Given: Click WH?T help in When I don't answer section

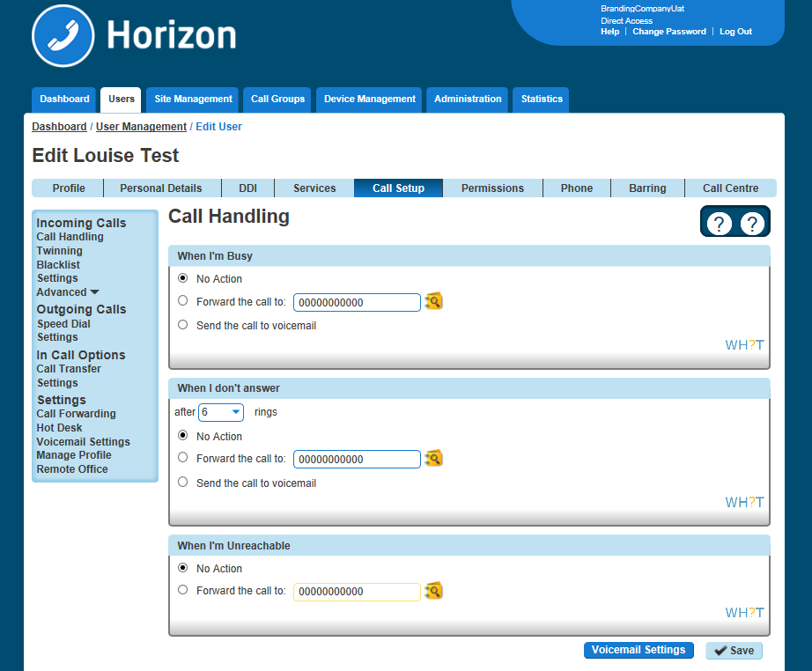Looking at the screenshot, I should tap(744, 502).
